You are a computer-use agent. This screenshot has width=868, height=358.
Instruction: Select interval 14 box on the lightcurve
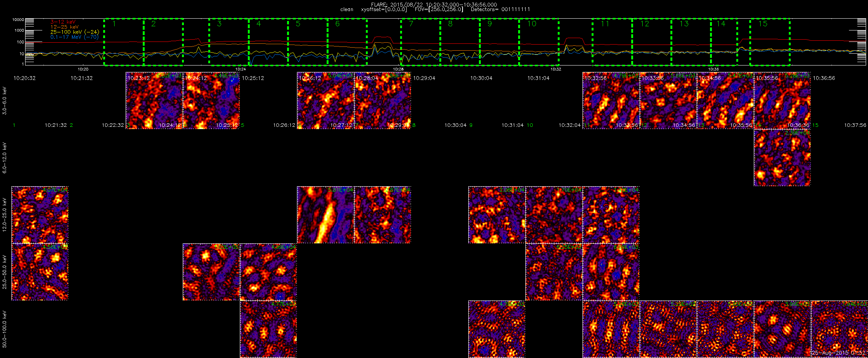click(724, 42)
